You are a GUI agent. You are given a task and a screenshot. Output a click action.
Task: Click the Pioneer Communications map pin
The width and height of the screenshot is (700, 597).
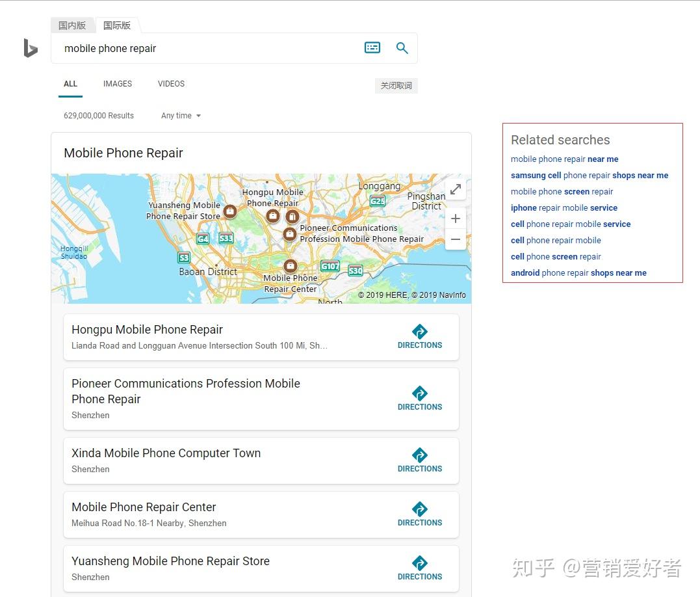click(290, 233)
